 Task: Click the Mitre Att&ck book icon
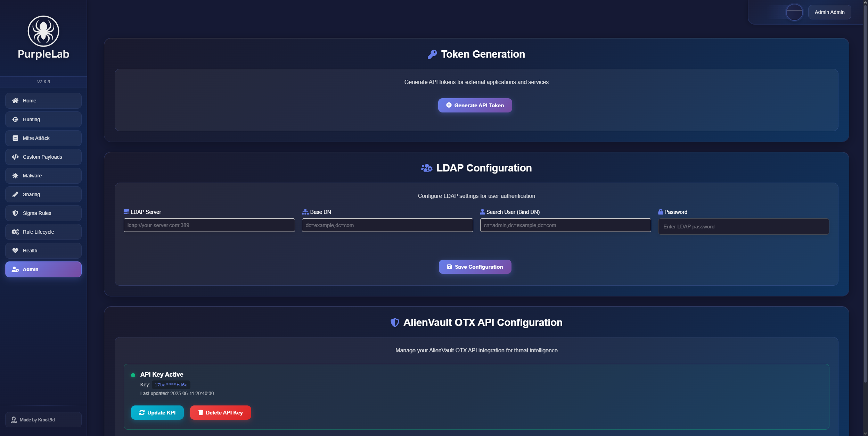coord(15,138)
